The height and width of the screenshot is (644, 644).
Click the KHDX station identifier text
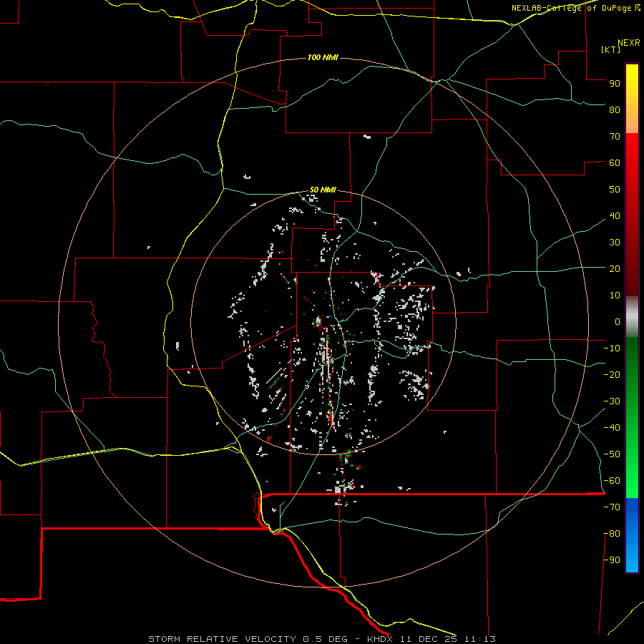pyautogui.click(x=380, y=639)
